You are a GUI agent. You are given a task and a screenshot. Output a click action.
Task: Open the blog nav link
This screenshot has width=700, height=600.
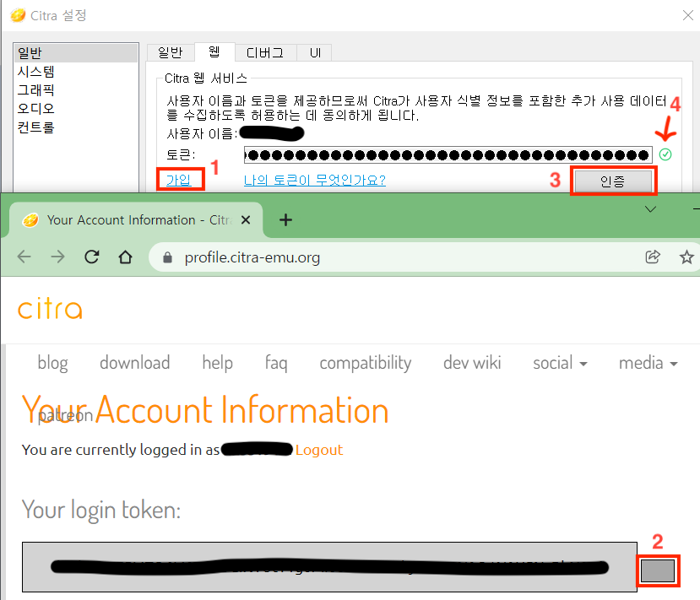coord(52,363)
